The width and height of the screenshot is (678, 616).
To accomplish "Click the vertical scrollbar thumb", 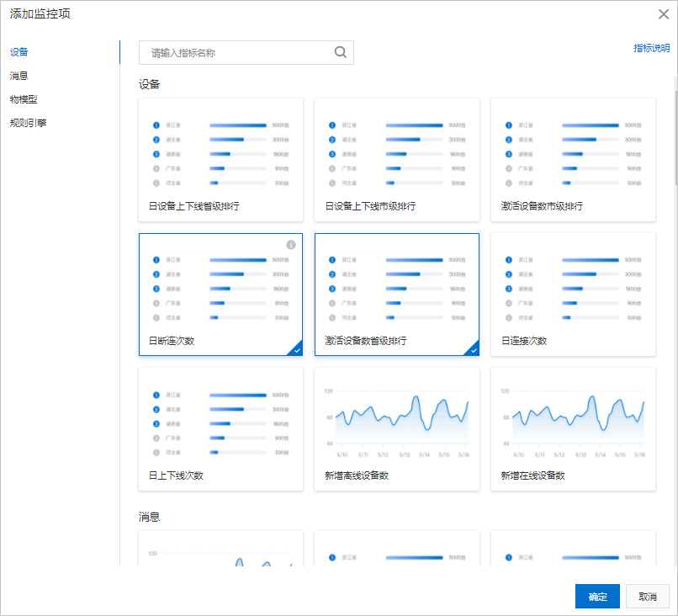I will point(675,138).
